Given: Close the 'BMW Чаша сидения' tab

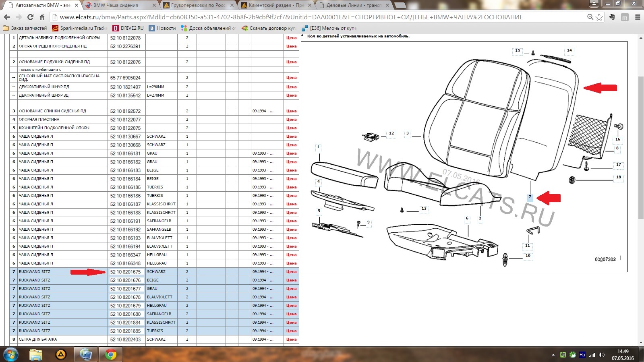Looking at the screenshot, I should [x=154, y=5].
